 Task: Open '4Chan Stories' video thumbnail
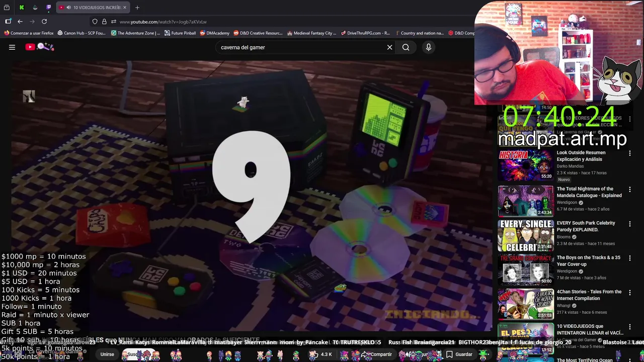click(x=525, y=304)
